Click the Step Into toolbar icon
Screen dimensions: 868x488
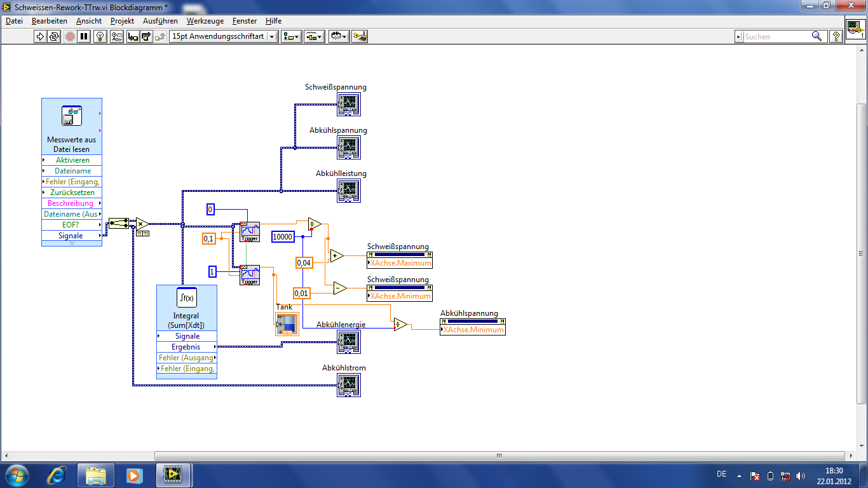pyautogui.click(x=132, y=36)
